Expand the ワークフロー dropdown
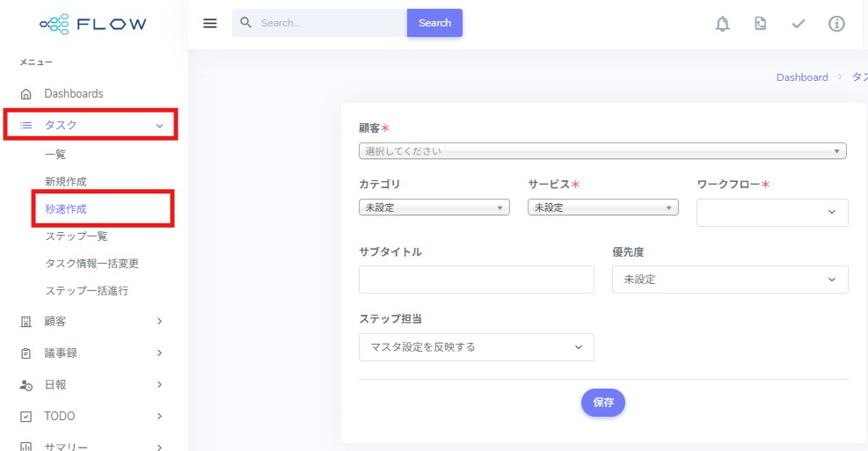The width and height of the screenshot is (868, 451). (771, 213)
